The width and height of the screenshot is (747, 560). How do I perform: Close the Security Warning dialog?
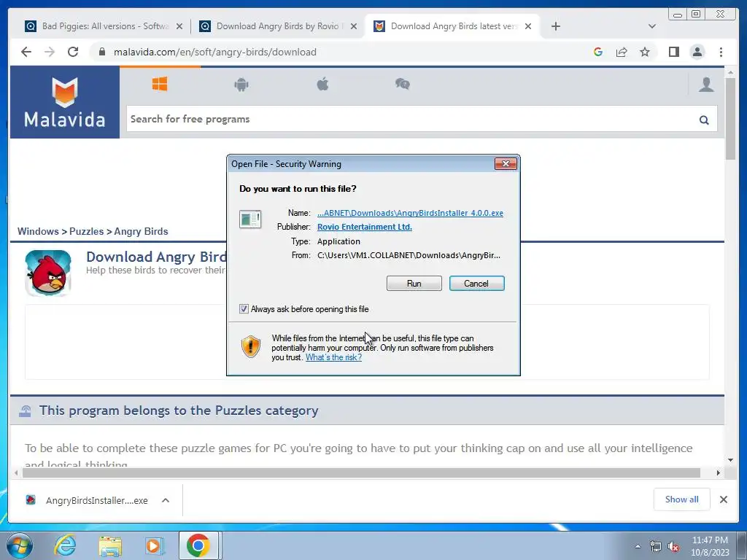(506, 164)
